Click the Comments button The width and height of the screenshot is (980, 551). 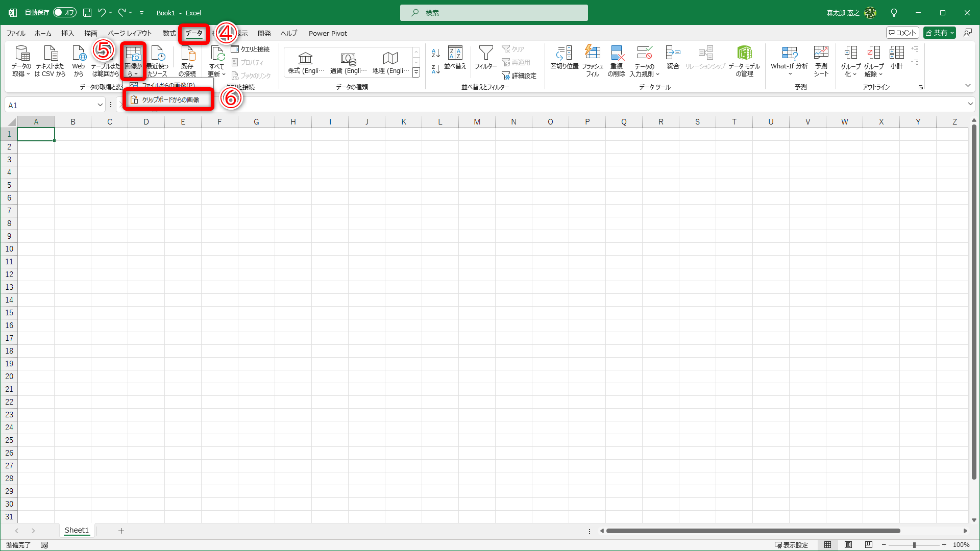902,33
